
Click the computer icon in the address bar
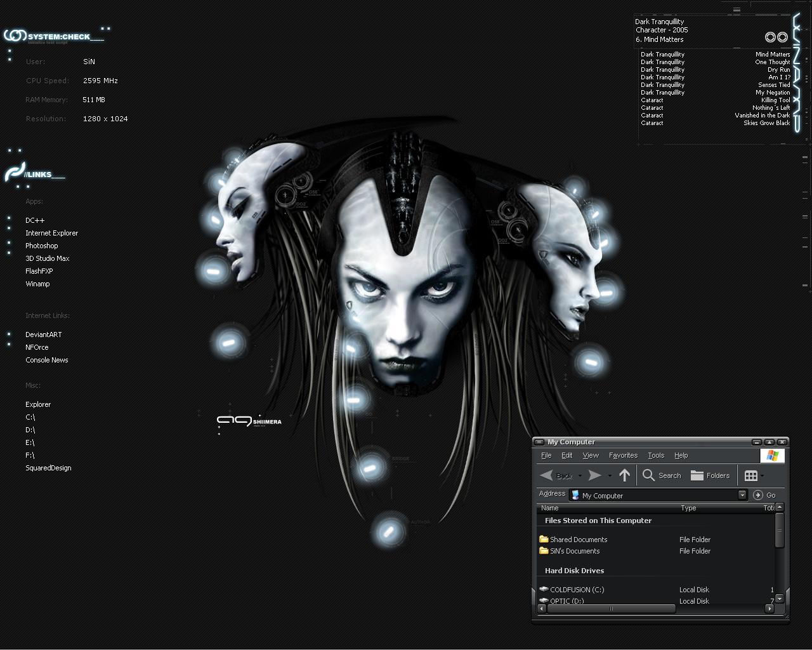(575, 495)
